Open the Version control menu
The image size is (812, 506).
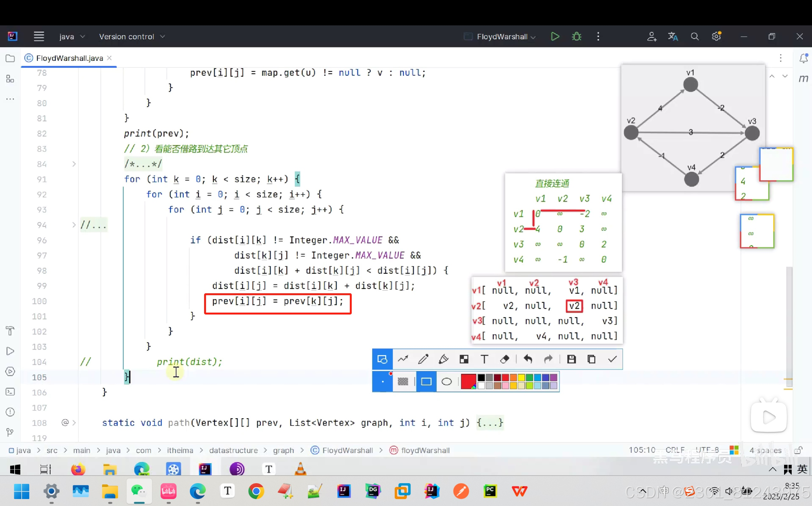(x=132, y=36)
